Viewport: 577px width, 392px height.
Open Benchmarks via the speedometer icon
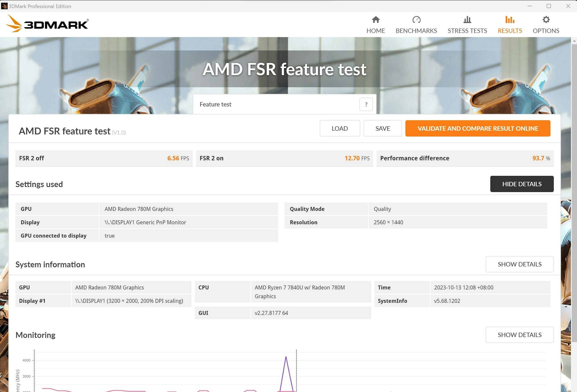[416, 20]
